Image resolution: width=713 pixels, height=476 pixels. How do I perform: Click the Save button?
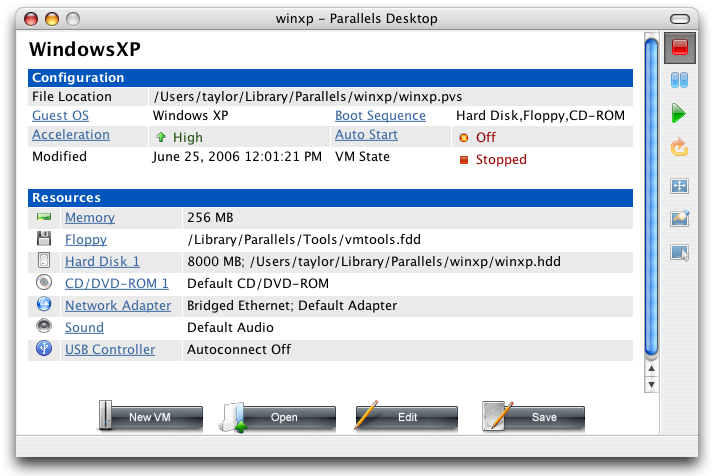[534, 416]
